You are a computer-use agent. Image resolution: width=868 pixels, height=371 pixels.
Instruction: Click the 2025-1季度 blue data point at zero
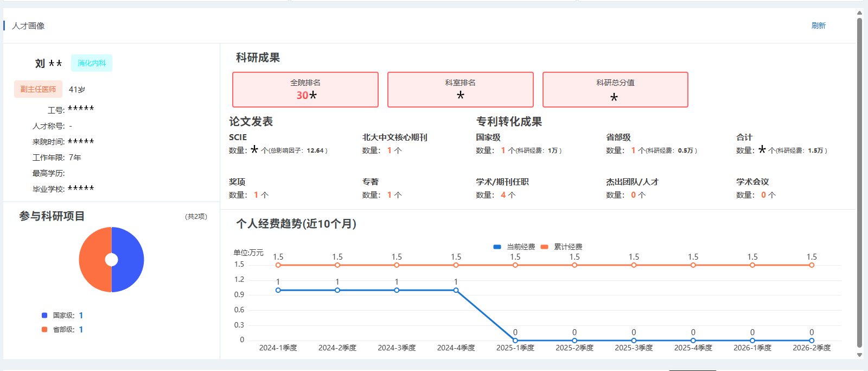(x=515, y=341)
